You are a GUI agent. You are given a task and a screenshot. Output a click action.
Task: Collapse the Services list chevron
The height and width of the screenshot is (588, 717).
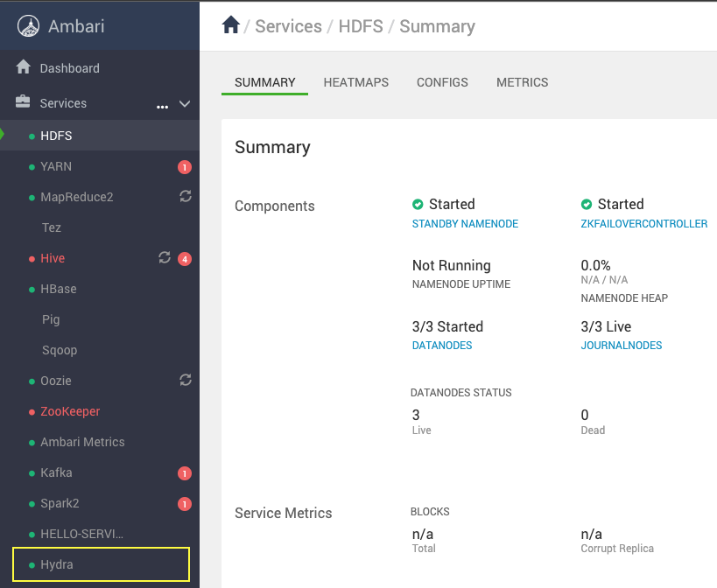[185, 104]
